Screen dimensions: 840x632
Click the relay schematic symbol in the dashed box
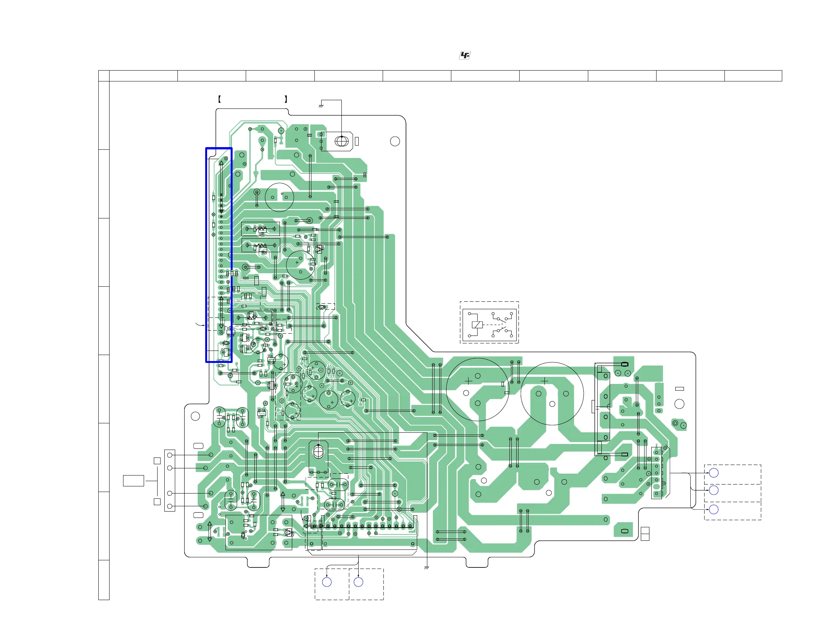coord(489,325)
